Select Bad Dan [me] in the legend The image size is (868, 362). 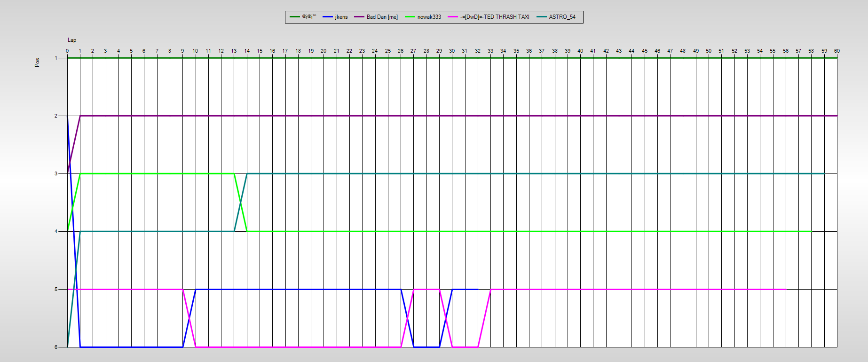(382, 17)
